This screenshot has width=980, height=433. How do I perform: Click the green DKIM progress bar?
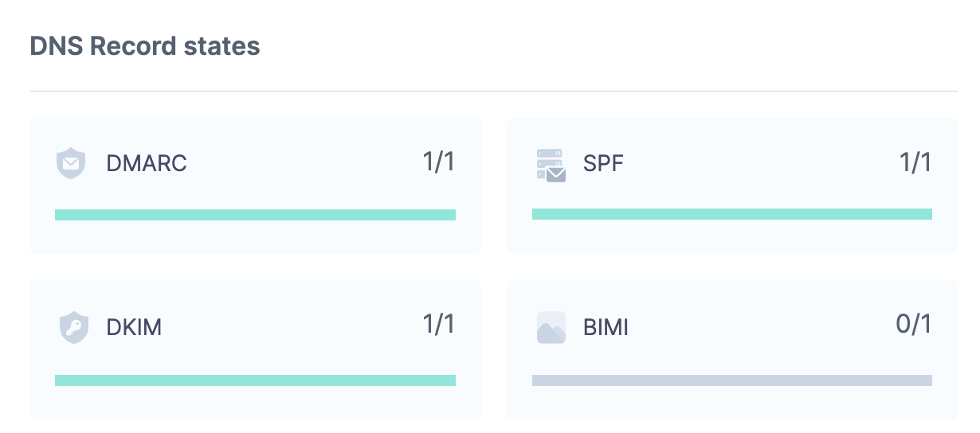[255, 380]
